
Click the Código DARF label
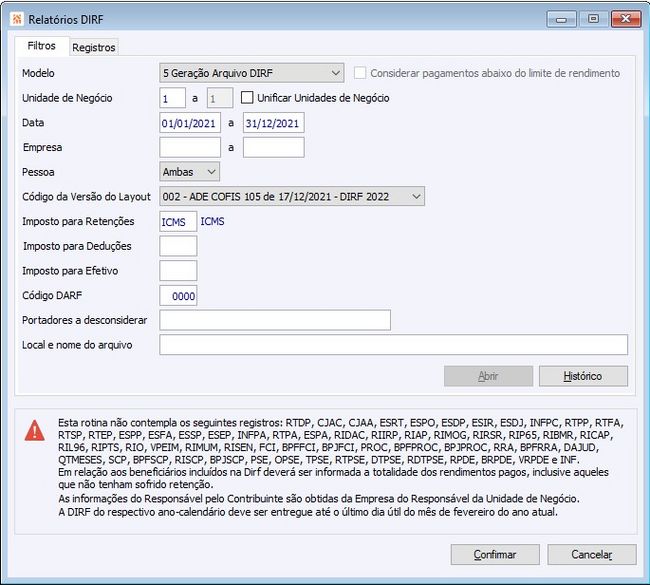click(52, 295)
